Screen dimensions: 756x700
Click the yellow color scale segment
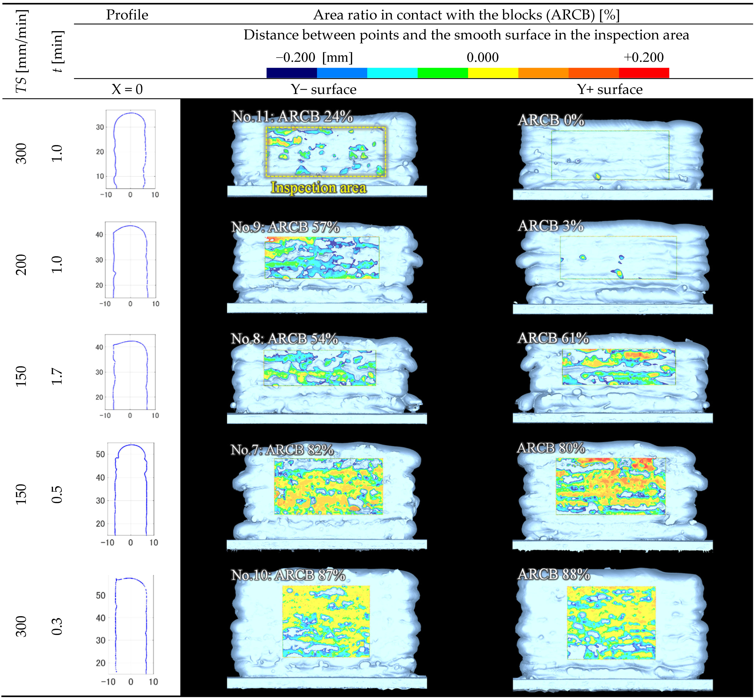tap(493, 73)
